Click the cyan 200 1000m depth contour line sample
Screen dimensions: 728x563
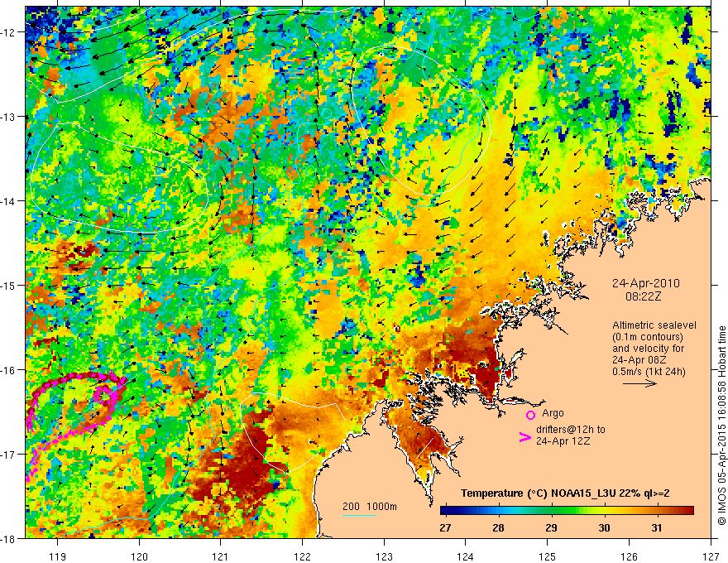(359, 515)
